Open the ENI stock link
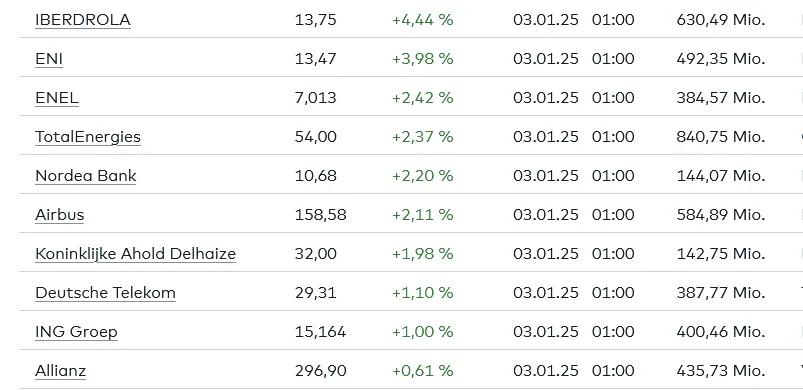This screenshot has height=390, width=803. (49, 59)
